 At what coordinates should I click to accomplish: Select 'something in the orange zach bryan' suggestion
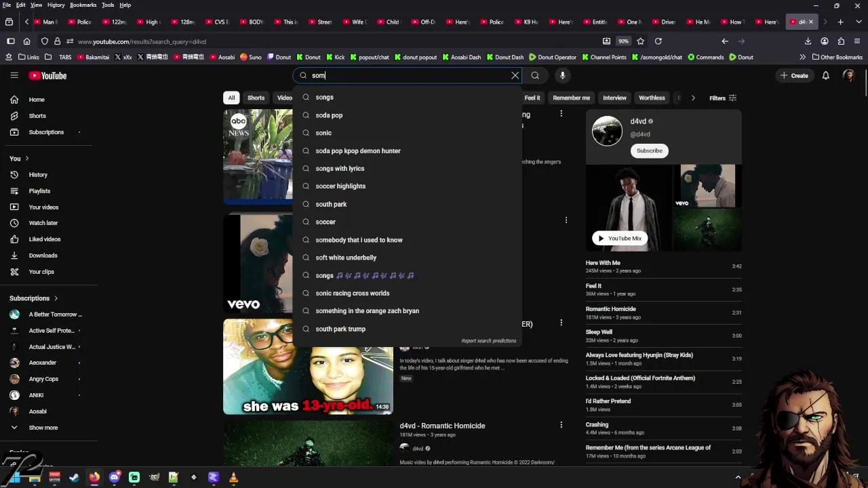tap(407, 310)
